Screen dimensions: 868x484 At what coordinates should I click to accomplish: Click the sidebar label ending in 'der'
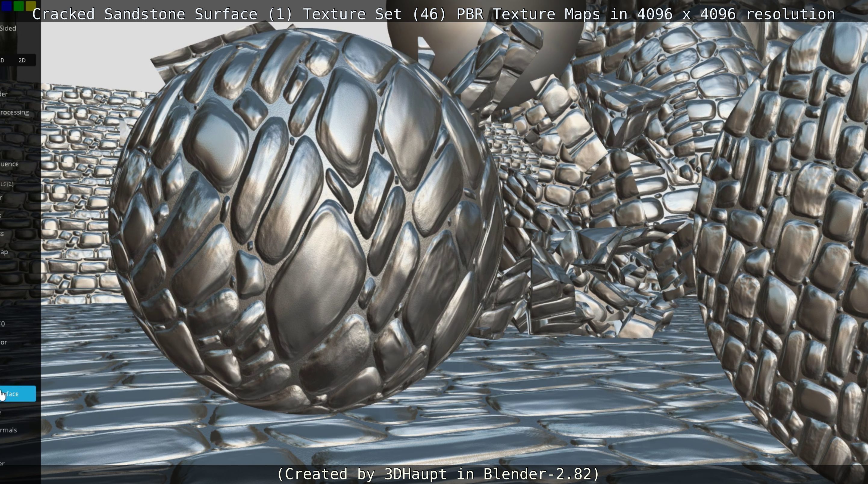4,94
